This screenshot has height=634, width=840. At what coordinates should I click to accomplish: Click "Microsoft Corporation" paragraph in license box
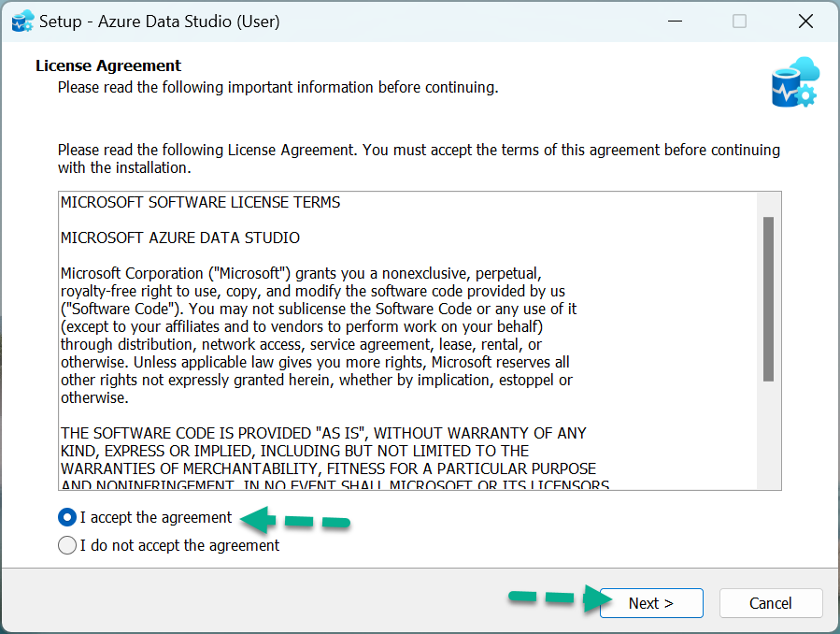319,336
